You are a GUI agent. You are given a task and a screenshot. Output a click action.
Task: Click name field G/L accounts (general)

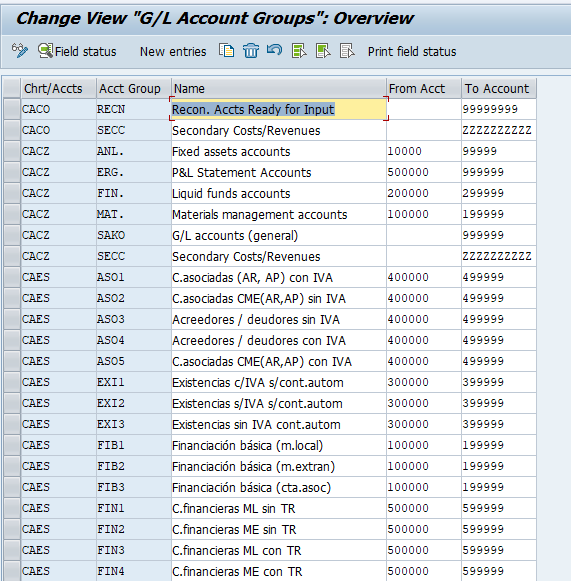tap(279, 235)
